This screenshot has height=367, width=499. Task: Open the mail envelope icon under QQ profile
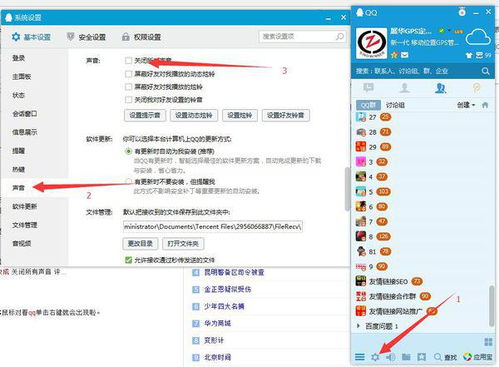point(404,55)
